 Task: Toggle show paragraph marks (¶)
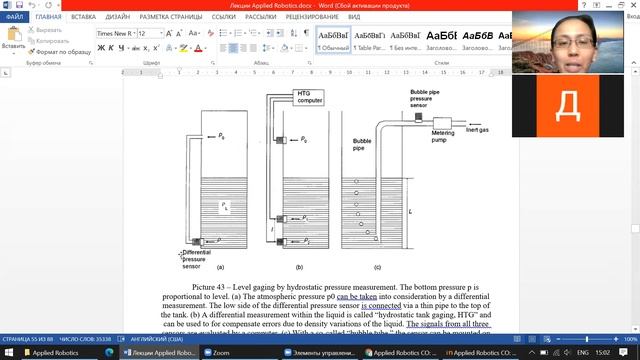pos(307,33)
